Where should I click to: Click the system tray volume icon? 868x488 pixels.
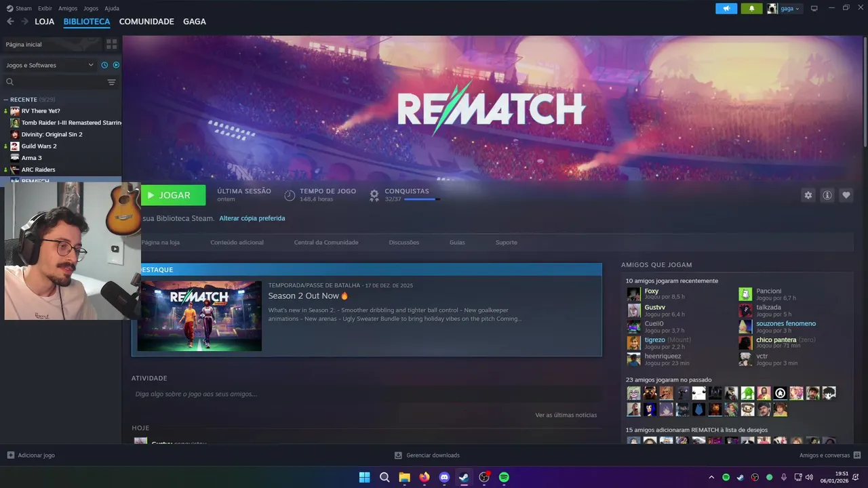pyautogui.click(x=809, y=477)
